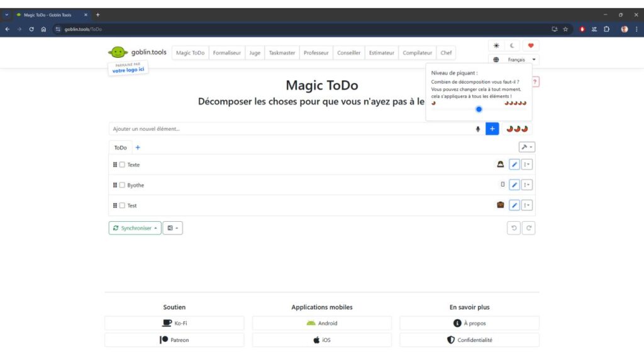The image size is (644, 362).
Task: Open the Professeur tool
Action: coord(316,53)
